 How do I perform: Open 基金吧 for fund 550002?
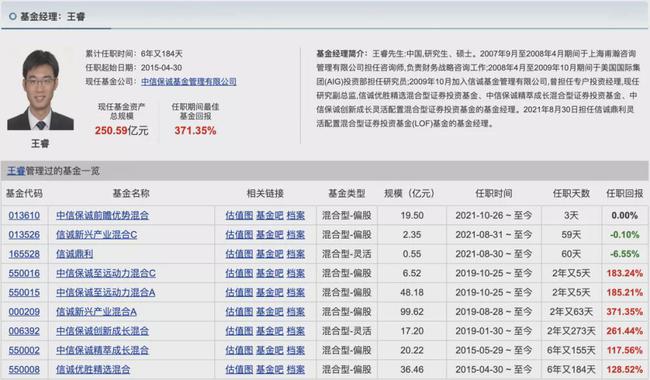pyautogui.click(x=270, y=351)
